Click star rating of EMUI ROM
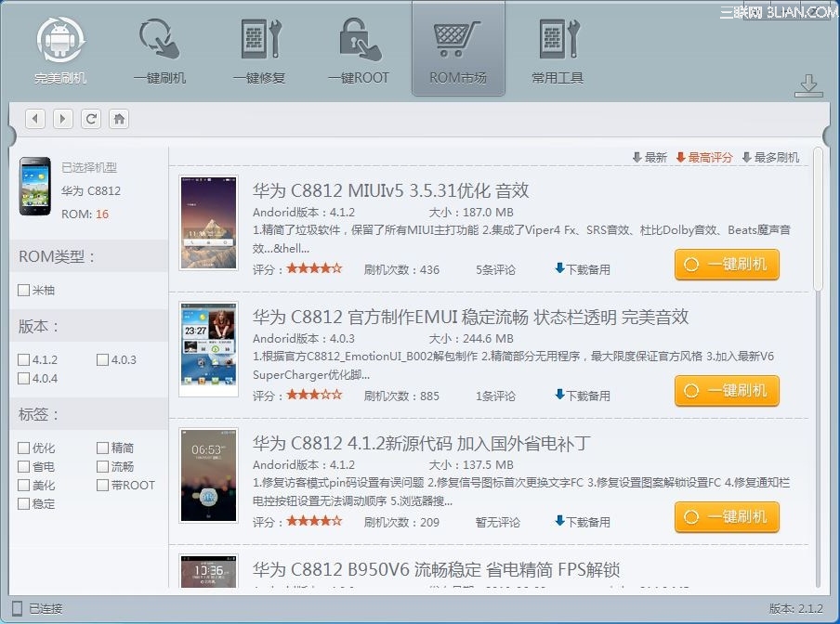Image resolution: width=840 pixels, height=624 pixels. coord(314,395)
